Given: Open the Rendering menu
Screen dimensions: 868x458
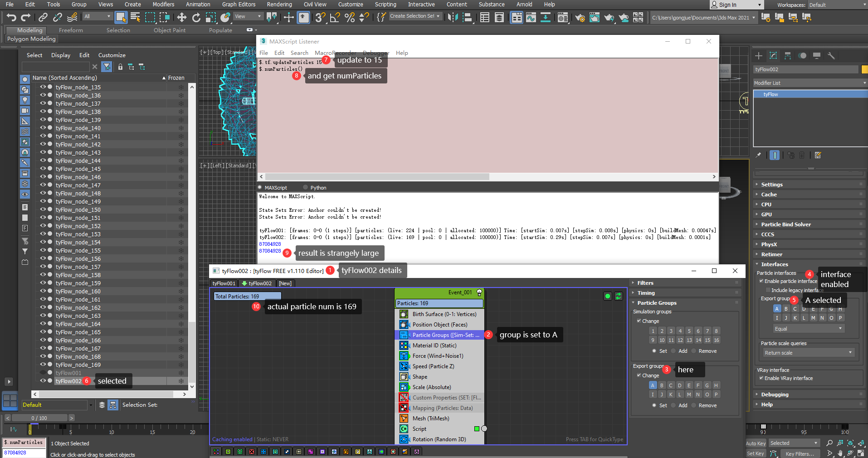Looking at the screenshot, I should 279,5.
